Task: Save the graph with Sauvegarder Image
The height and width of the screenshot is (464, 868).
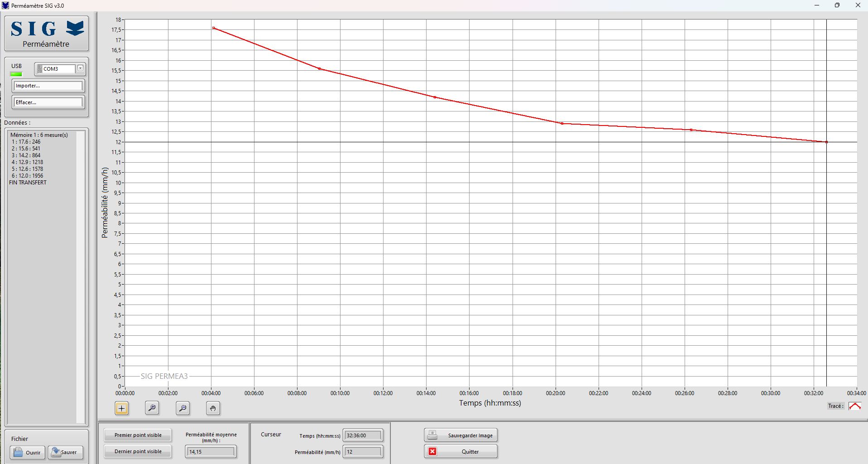Action: pyautogui.click(x=460, y=435)
